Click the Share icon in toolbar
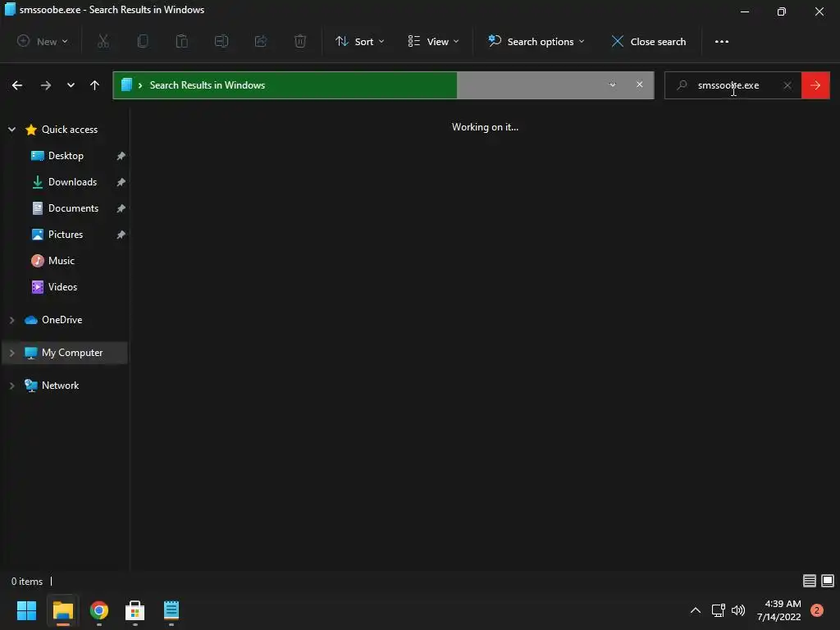 coord(260,41)
